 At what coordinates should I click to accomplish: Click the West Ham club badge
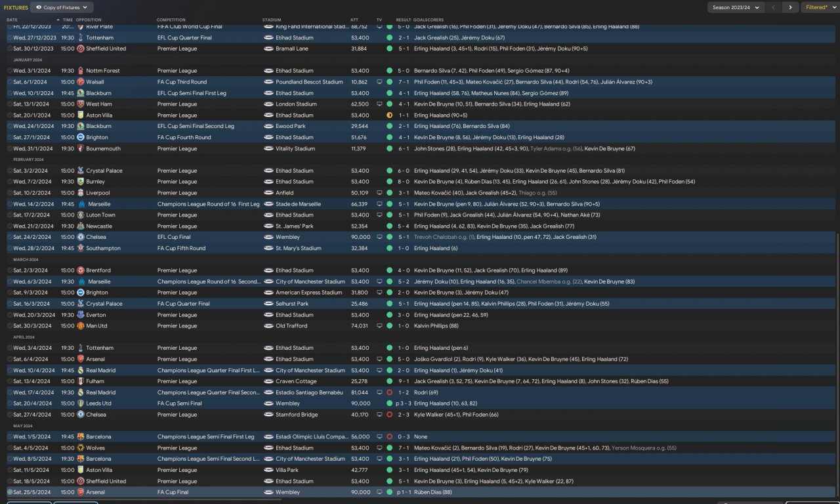(x=80, y=104)
